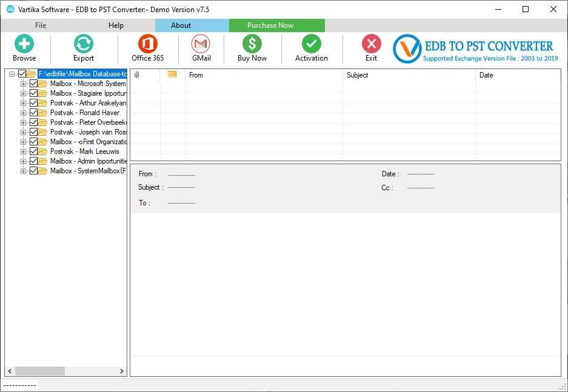Image resolution: width=568 pixels, height=392 pixels.
Task: Uncheck Mailbox - Microsoft System checkbox
Action: pyautogui.click(x=34, y=84)
